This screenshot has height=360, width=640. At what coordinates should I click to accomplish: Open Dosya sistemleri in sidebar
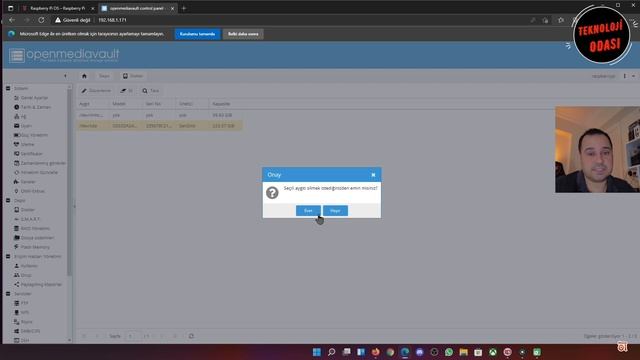34,238
